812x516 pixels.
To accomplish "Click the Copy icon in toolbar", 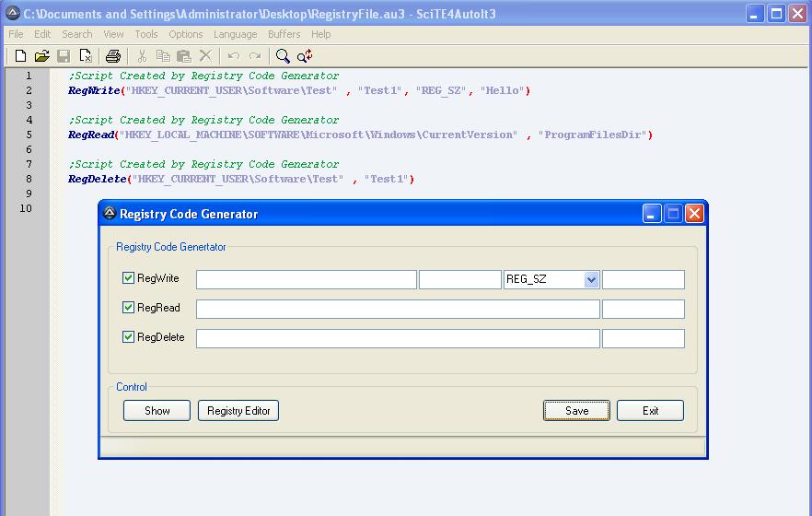I will click(163, 56).
